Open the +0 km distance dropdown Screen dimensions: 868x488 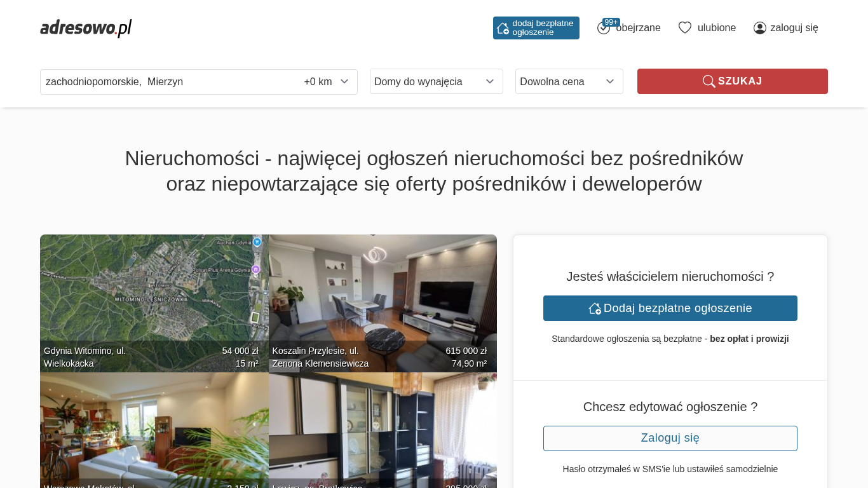[327, 82]
